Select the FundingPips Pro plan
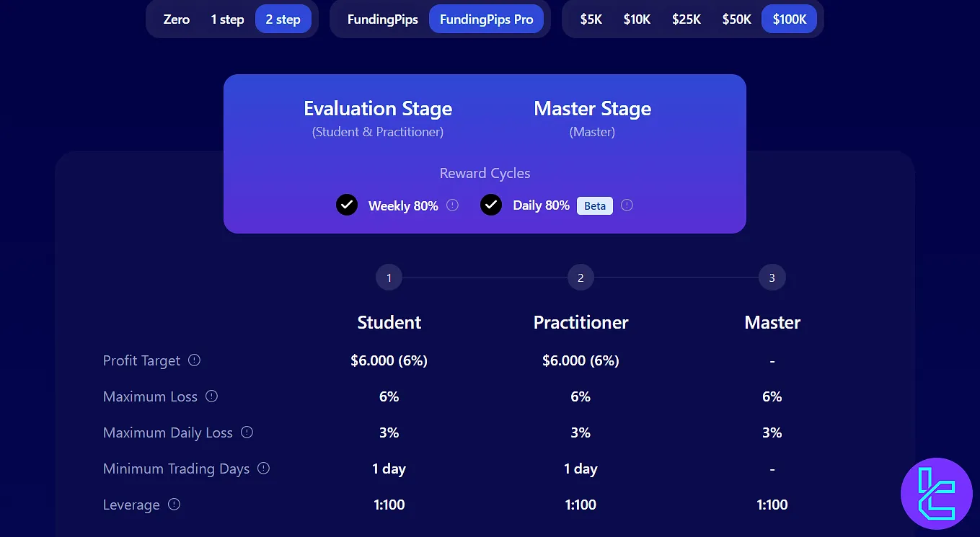Viewport: 980px width, 537px height. 487,19
